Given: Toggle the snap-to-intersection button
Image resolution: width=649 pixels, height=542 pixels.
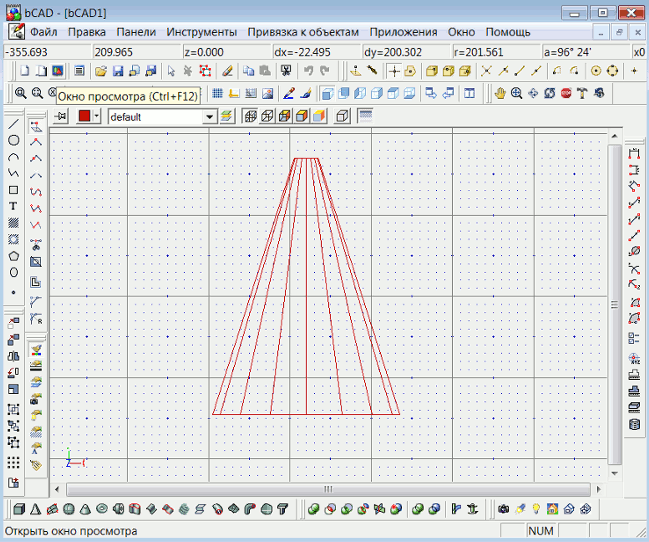Looking at the screenshot, I should coord(486,71).
